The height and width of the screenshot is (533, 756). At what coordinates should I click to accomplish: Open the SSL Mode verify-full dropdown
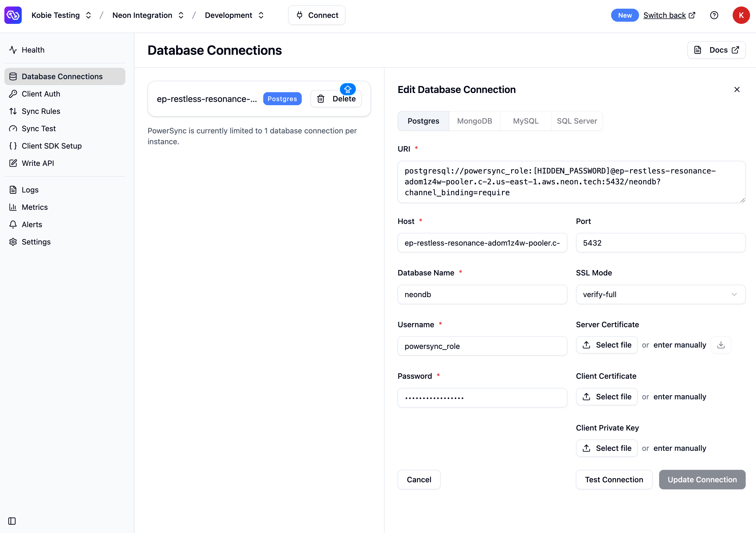click(660, 294)
